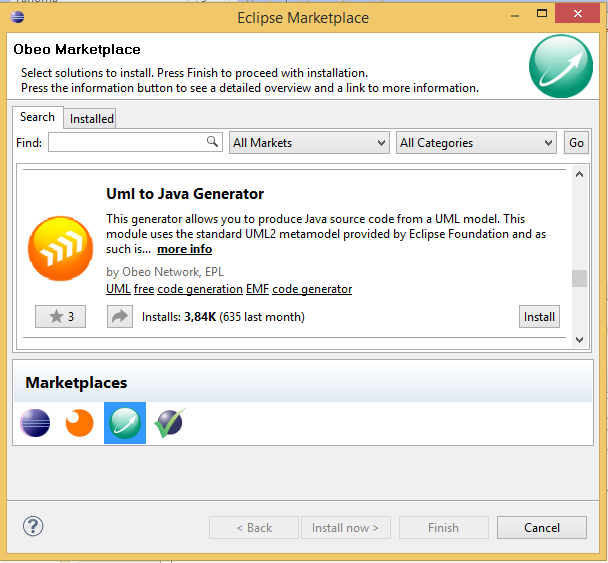Click the UML tag link
Screen dimensions: 608x563
pyautogui.click(x=118, y=289)
